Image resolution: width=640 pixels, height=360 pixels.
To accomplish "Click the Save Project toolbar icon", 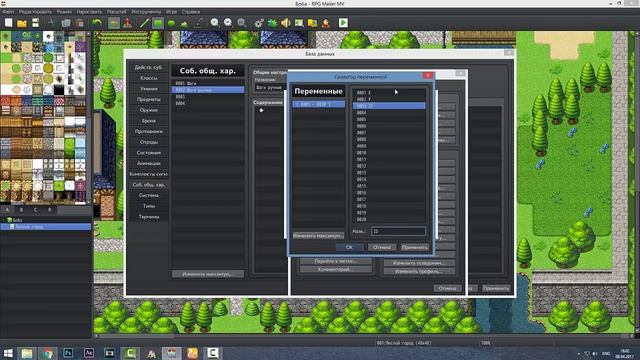I will coord(36,23).
